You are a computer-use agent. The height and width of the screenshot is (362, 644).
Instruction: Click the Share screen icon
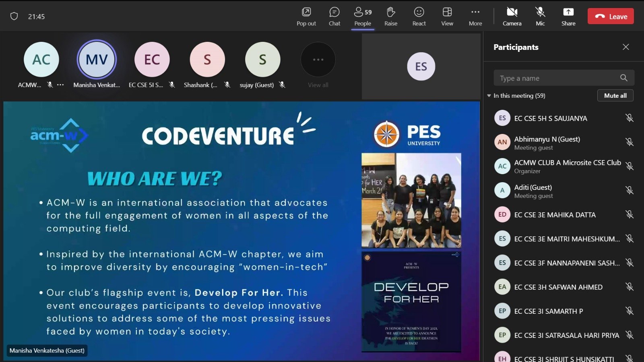tap(568, 16)
